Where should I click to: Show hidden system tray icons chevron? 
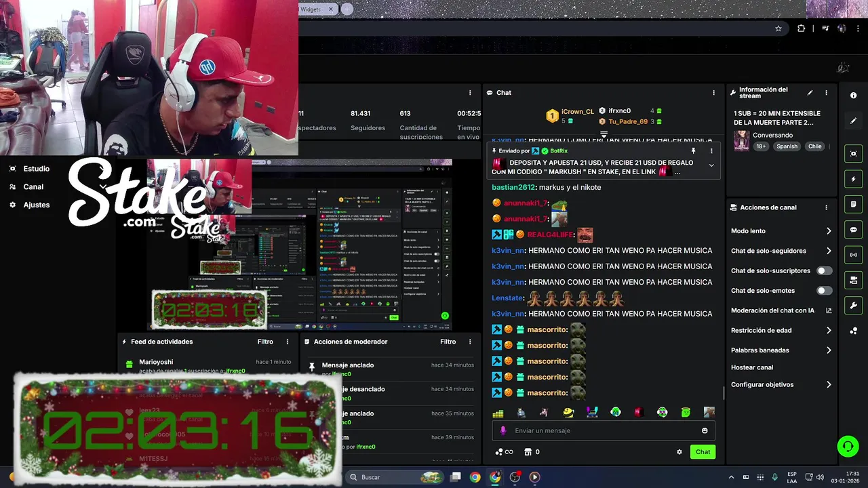(x=731, y=477)
